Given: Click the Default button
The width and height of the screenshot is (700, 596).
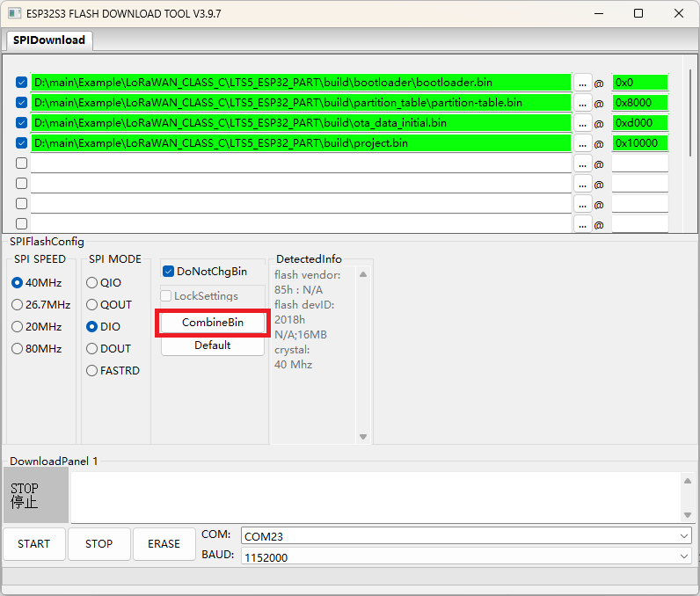Looking at the screenshot, I should [213, 345].
